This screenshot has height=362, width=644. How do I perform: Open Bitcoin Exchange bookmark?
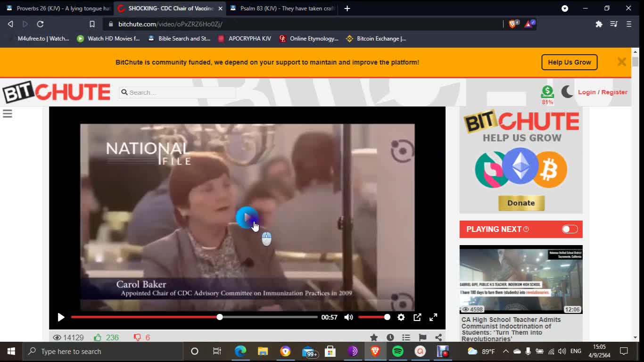click(376, 39)
